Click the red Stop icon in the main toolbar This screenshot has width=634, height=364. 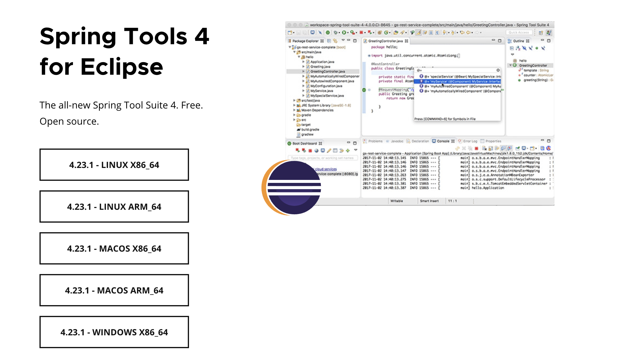pyautogui.click(x=361, y=33)
